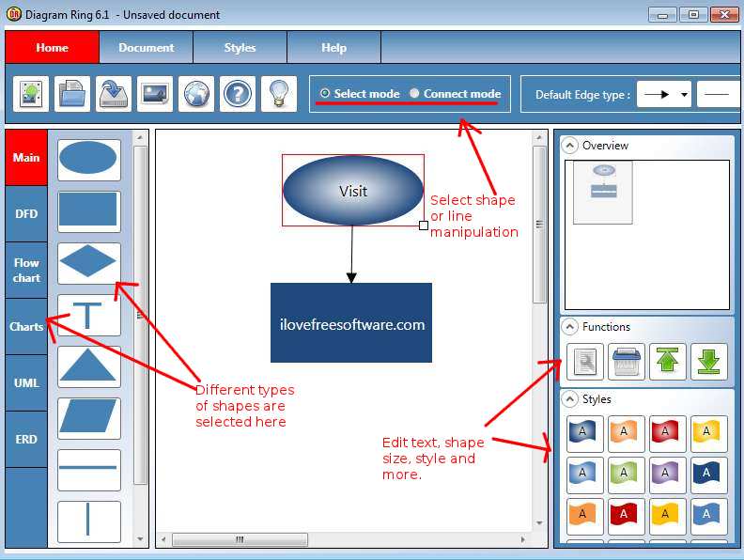Click the light bulb tips icon
Viewport: 744px width, 560px height.
[x=279, y=94]
